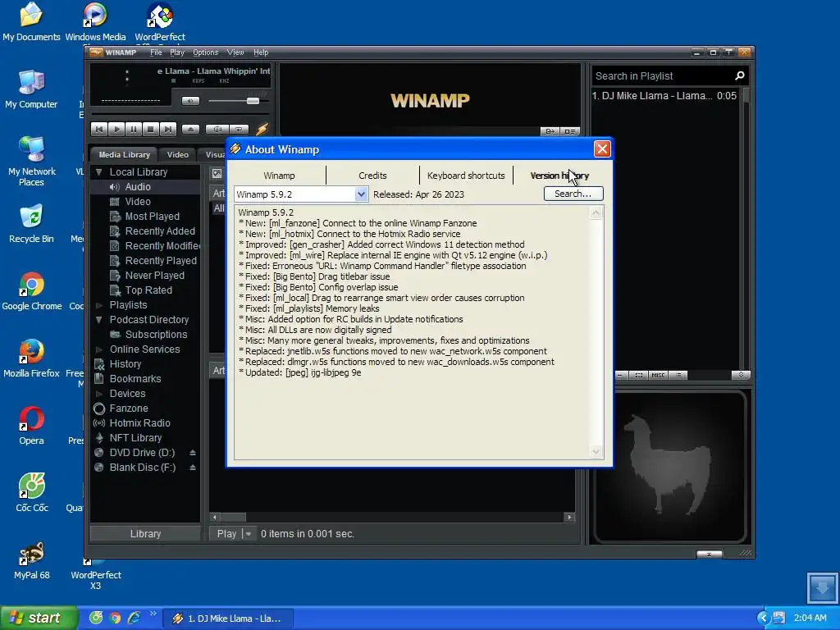Switch to the Video tab in Winamp
This screenshot has width=840, height=630.
(178, 154)
